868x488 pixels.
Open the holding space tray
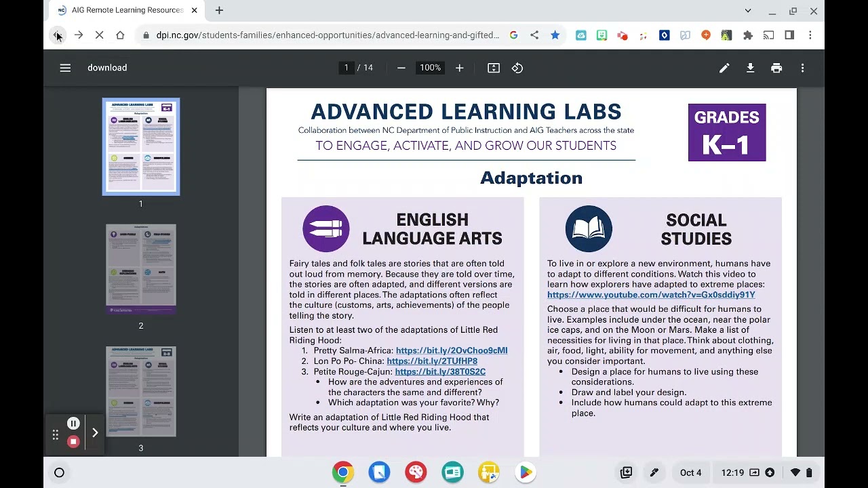coord(626,472)
